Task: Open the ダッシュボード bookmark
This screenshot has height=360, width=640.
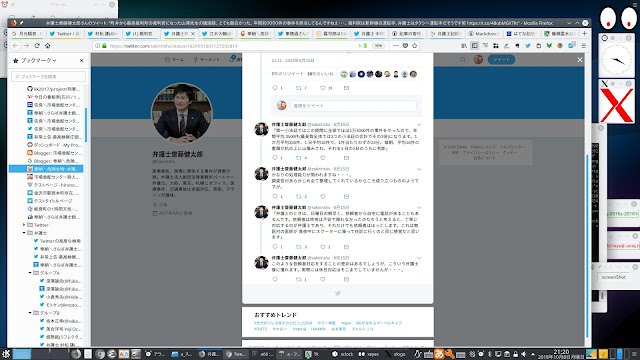Action: (x=54, y=145)
